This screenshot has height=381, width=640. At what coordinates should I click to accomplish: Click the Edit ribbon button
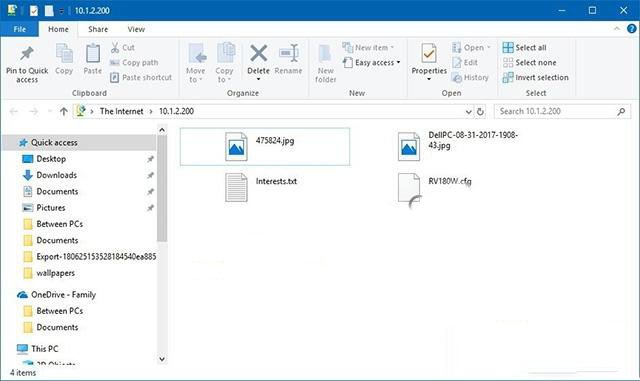[x=465, y=62]
